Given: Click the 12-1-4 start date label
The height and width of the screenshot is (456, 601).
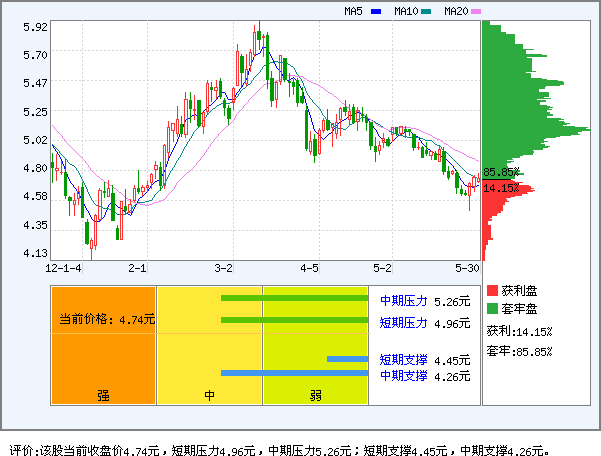Looking at the screenshot, I should click(x=63, y=269).
